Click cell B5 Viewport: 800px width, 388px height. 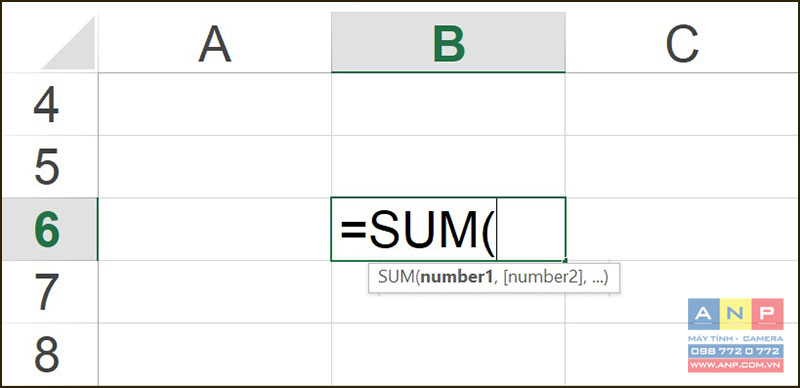[448, 167]
